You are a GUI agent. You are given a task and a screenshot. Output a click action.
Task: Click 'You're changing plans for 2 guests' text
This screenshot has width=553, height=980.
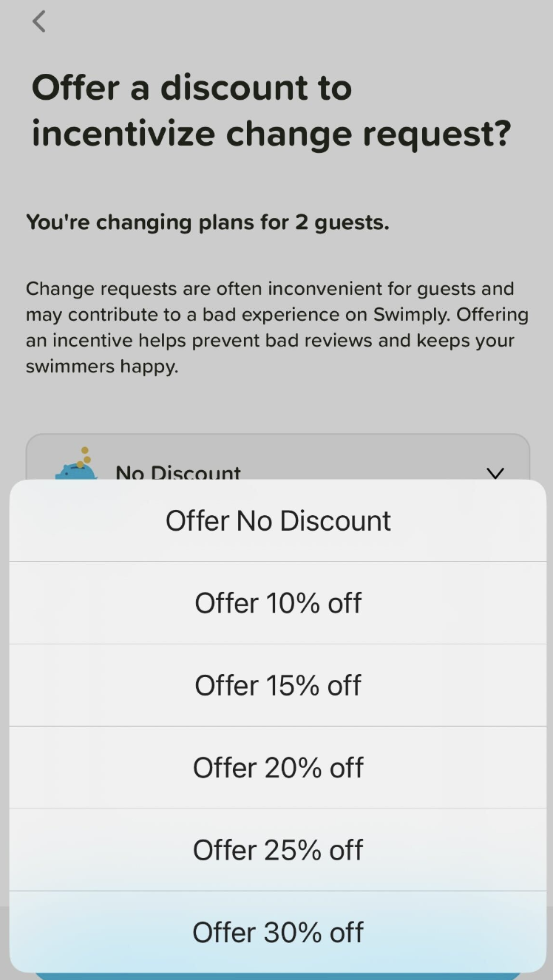[207, 222]
